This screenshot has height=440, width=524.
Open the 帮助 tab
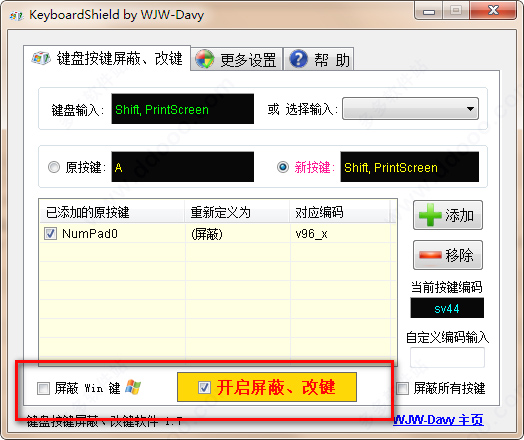(x=319, y=59)
